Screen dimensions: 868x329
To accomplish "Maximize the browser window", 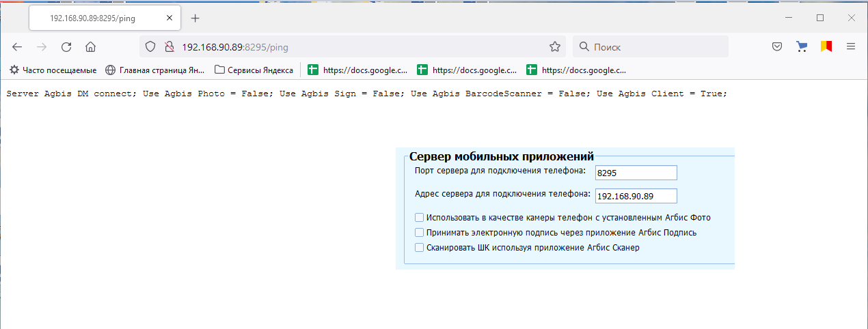I will 820,18.
